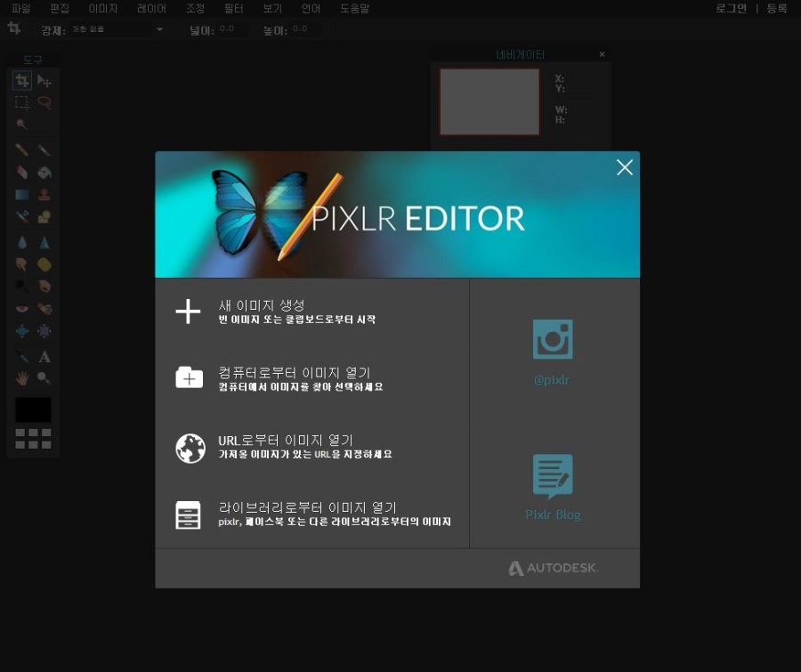The height and width of the screenshot is (672, 801).
Task: Click the crop icon in options bar
Action: pos(14,28)
